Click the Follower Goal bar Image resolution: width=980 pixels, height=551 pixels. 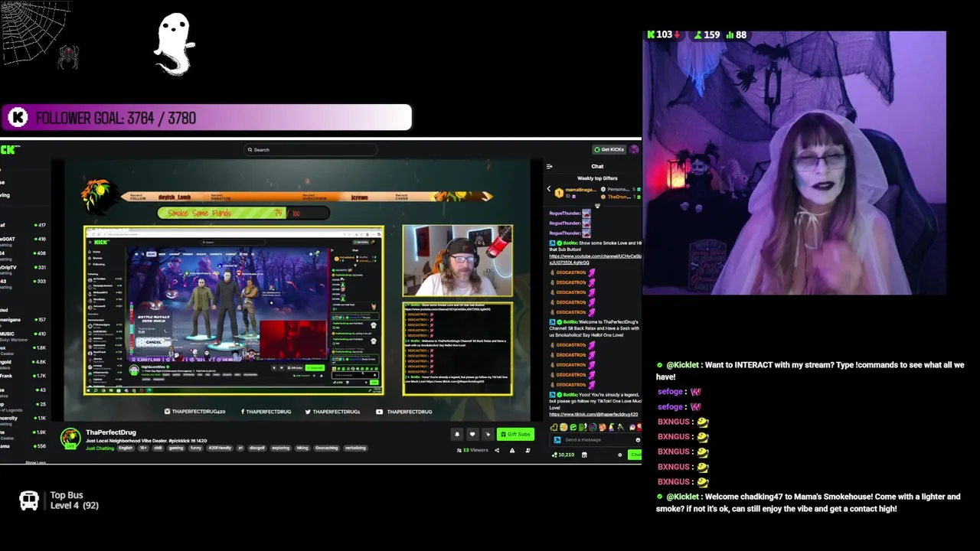(x=206, y=118)
